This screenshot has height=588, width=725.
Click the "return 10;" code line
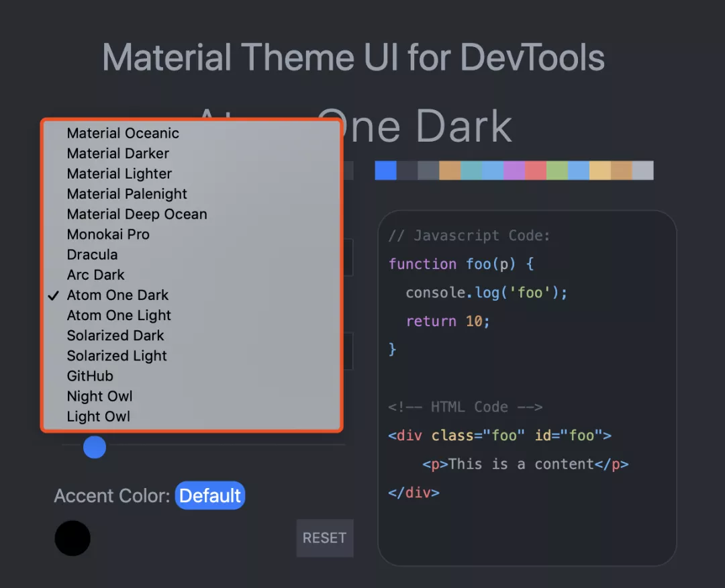tap(448, 321)
